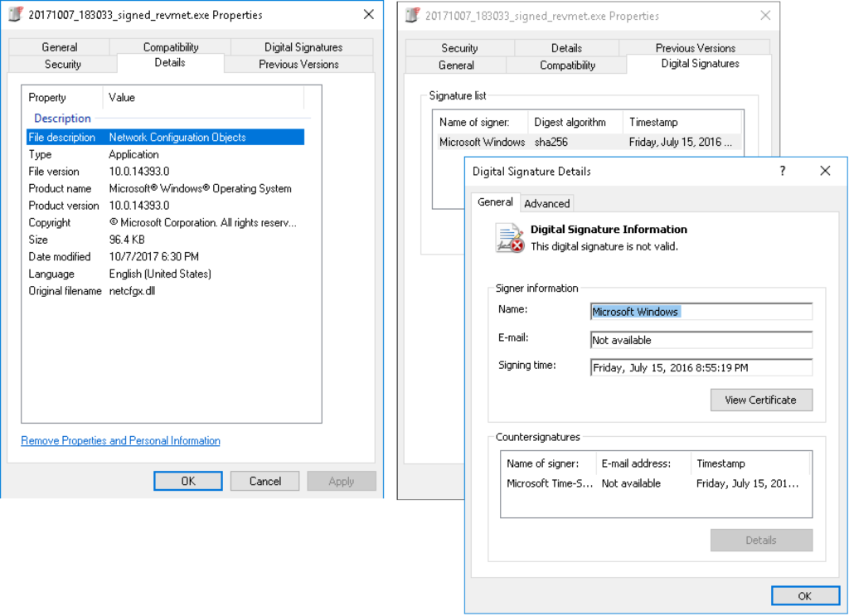The image size is (849, 616).
Task: Click Remove Properties and Personal Information link
Action: click(x=121, y=441)
